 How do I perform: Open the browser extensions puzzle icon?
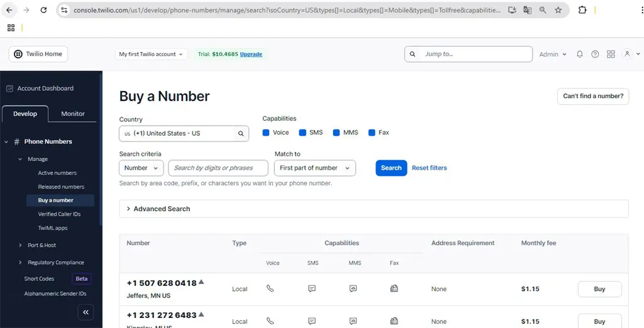point(582,10)
